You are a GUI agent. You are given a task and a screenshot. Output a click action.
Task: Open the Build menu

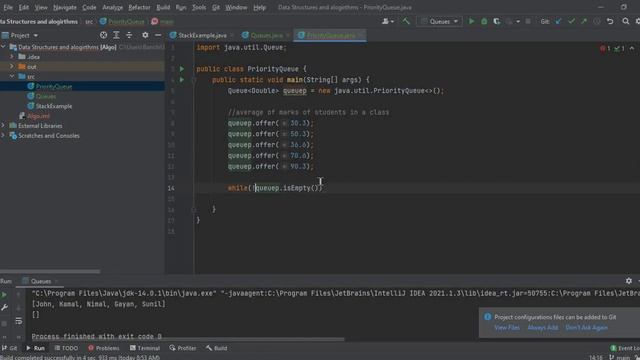[x=163, y=7]
